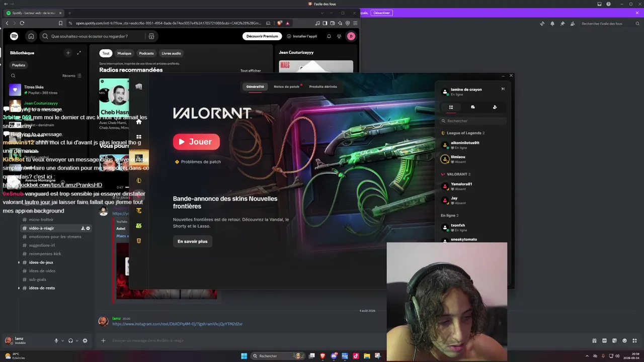644x362 pixels.
Task: Expand the Spotify library with the arrows icon
Action: (79, 53)
